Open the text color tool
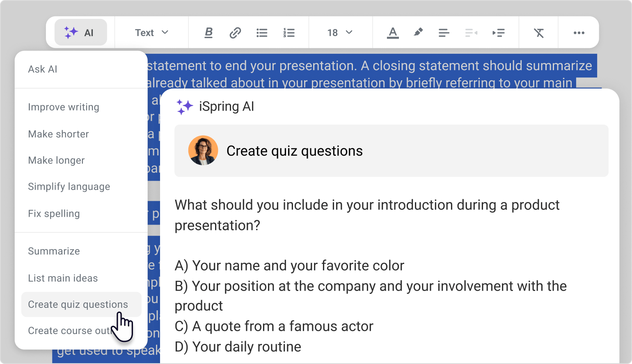 coord(393,33)
